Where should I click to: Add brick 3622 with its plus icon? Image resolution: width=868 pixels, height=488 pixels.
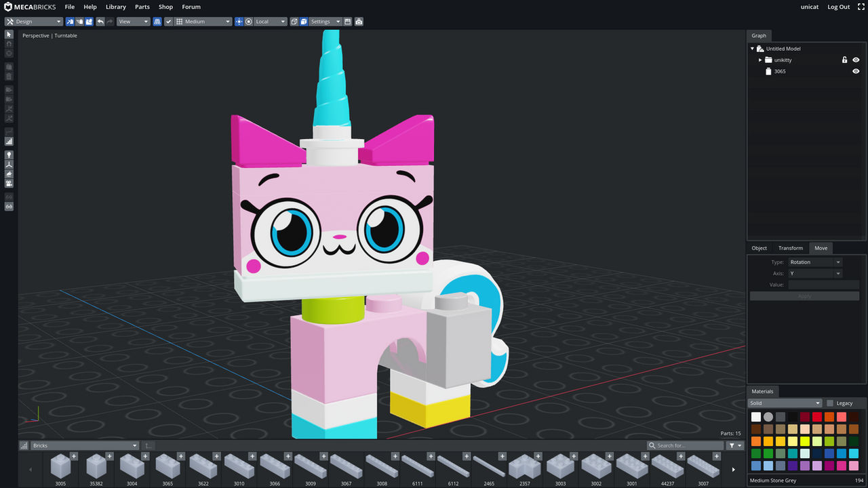point(216,456)
